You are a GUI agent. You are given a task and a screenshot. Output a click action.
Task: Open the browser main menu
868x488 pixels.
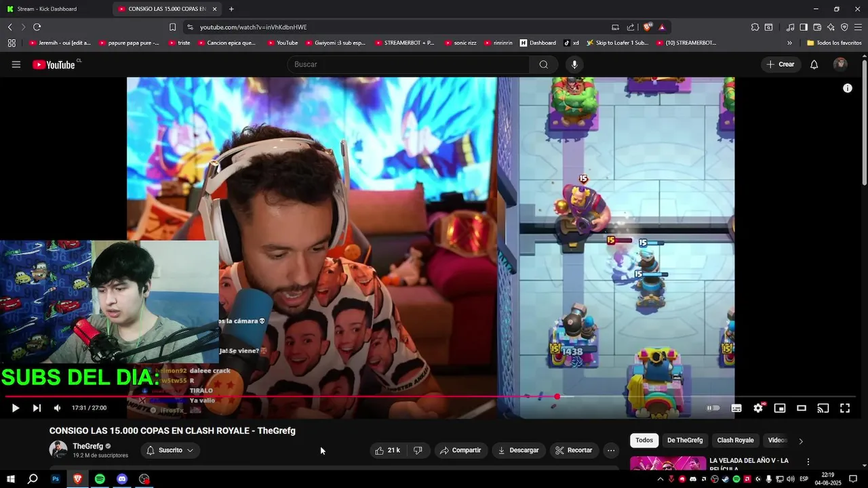pyautogui.click(x=858, y=27)
